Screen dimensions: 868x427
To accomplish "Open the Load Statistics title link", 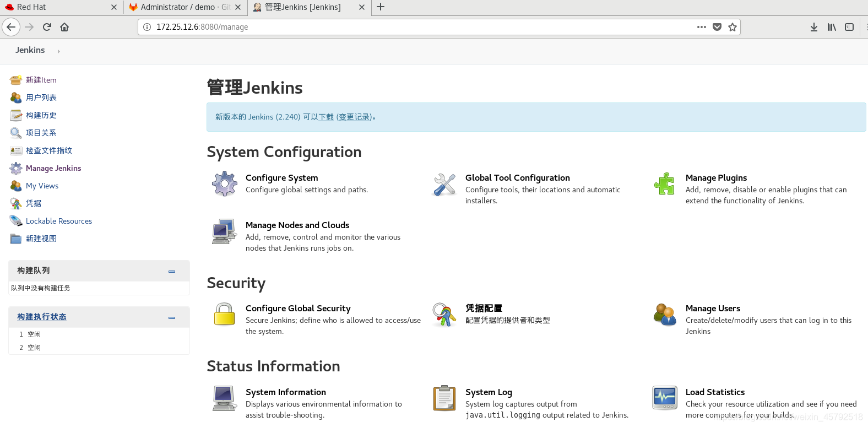I will pyautogui.click(x=715, y=392).
